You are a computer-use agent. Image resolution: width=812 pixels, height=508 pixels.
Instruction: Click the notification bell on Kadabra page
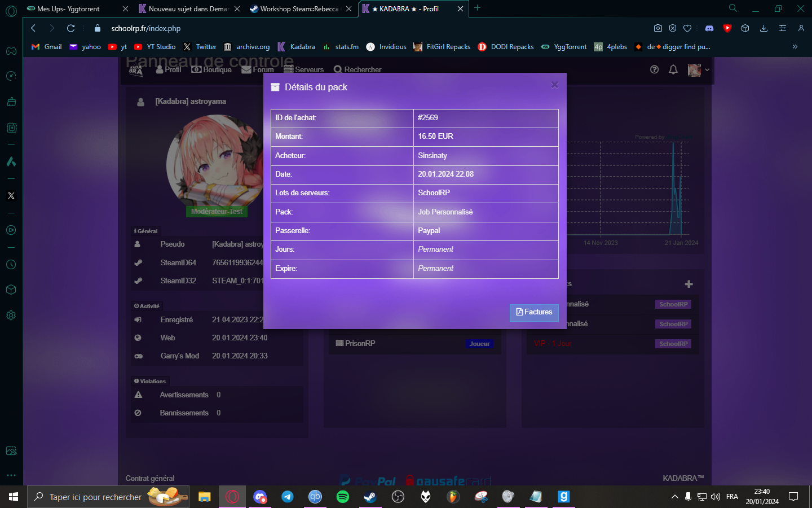click(673, 69)
